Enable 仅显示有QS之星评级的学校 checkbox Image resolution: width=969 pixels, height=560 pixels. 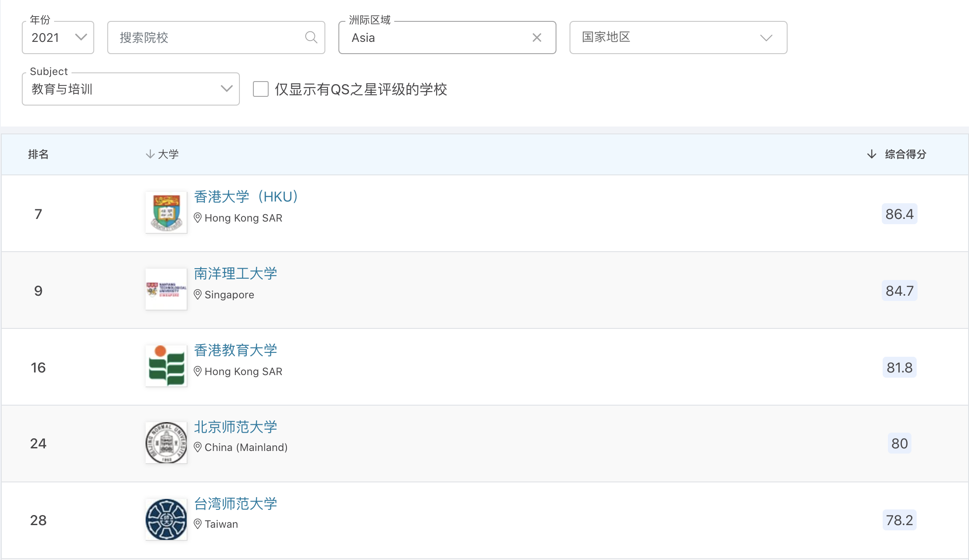[261, 89]
